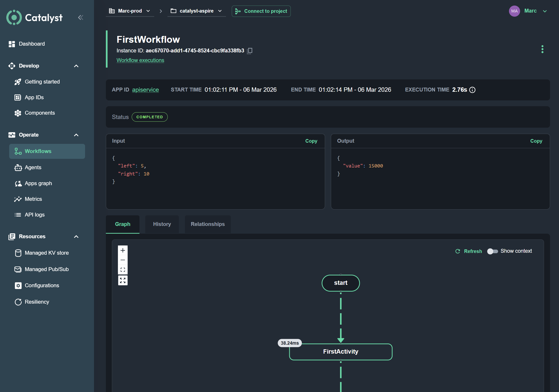Switch to the History tab
The height and width of the screenshot is (392, 559).
pyautogui.click(x=162, y=224)
